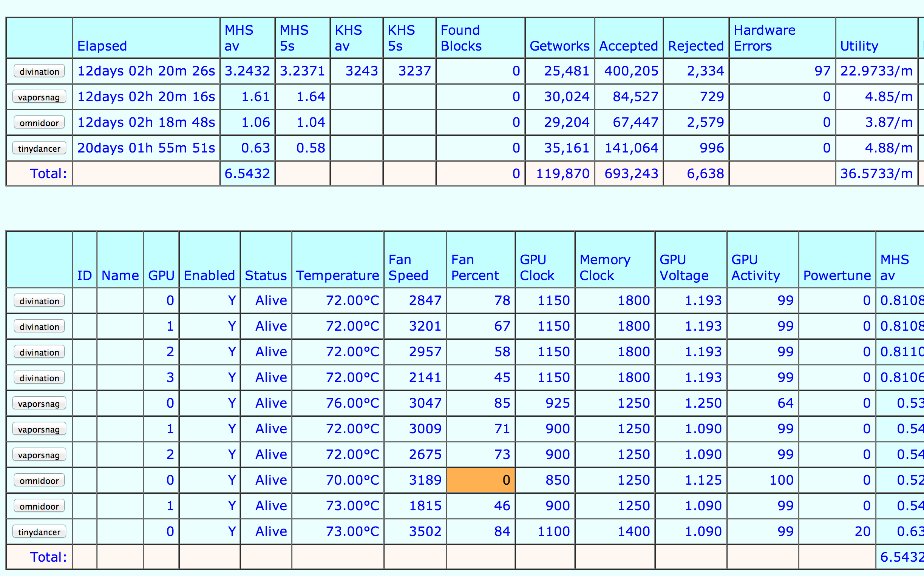The height and width of the screenshot is (576, 924).
Task: Click the GPU activity value 64
Action: pos(785,403)
